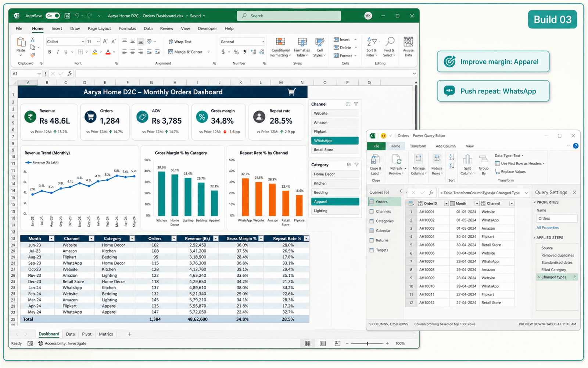Apply Bold formatting
This screenshot has height=368, width=588.
(x=50, y=52)
